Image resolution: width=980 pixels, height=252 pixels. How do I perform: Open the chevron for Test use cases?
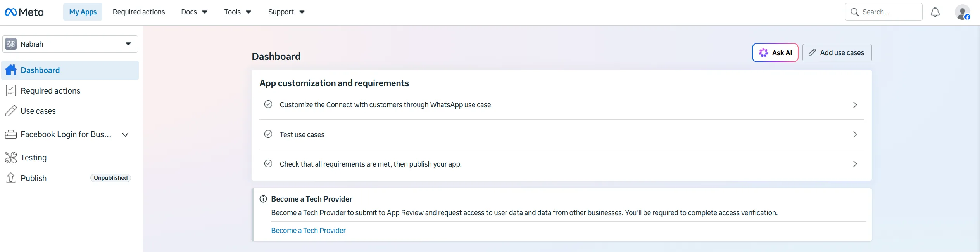click(855, 134)
